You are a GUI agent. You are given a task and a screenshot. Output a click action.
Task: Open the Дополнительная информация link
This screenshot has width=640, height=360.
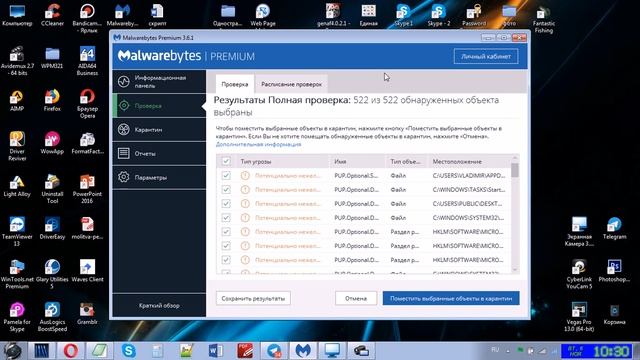pyautogui.click(x=258, y=144)
